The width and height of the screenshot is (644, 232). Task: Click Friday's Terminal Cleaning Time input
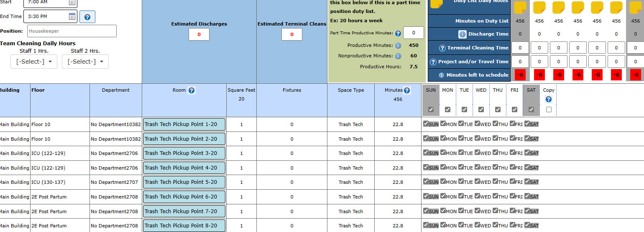[x=616, y=48]
